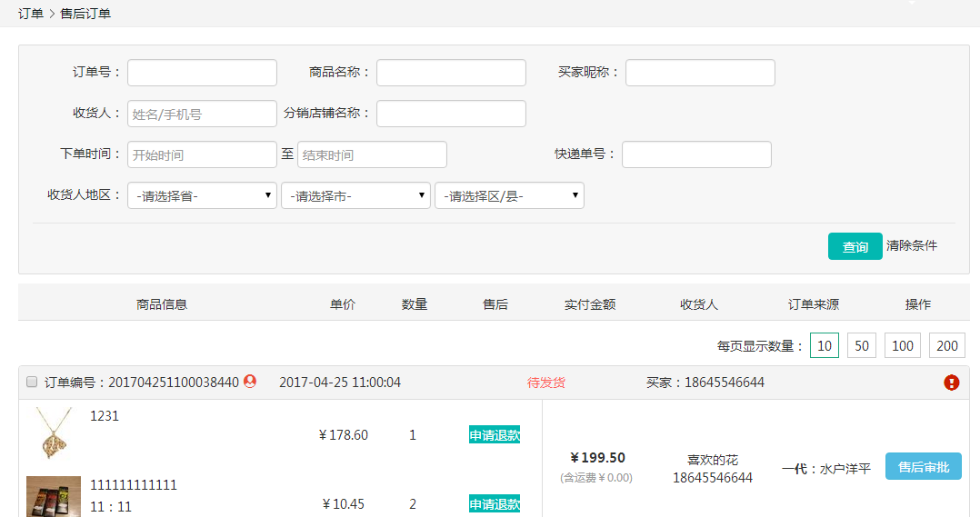Click the 售后审批 button

923,467
